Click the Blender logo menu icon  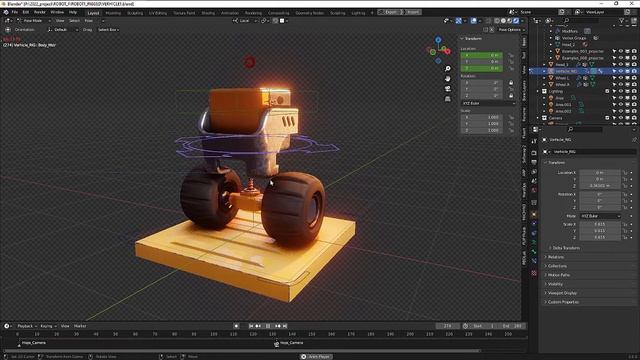(6, 12)
